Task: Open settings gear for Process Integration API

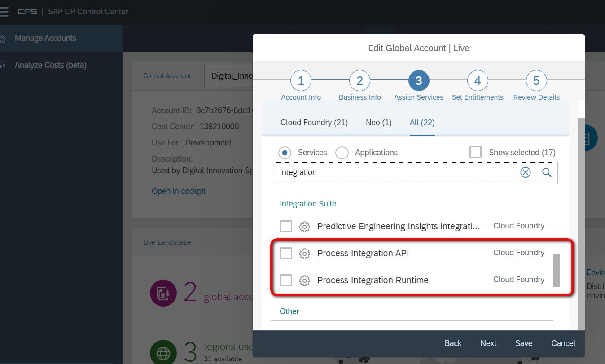Action: pos(305,254)
